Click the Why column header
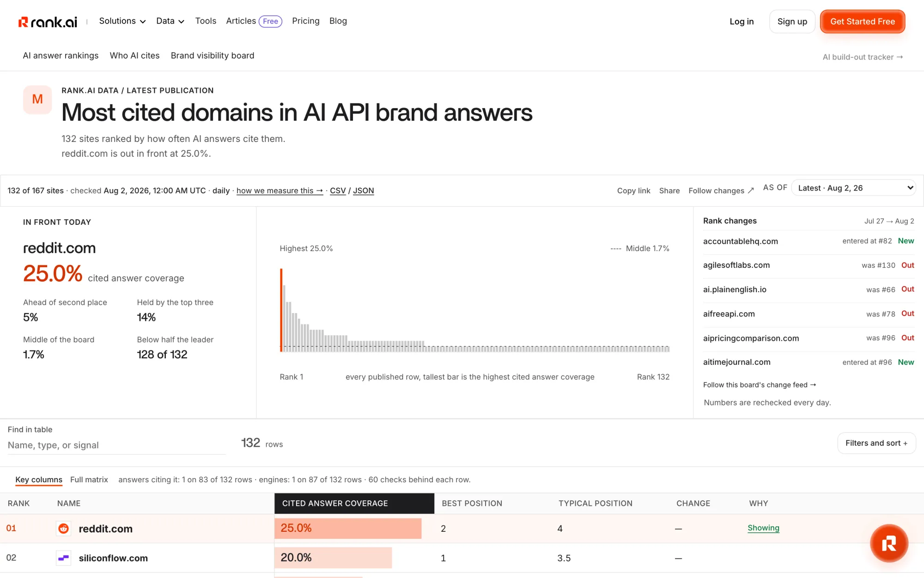 (759, 503)
